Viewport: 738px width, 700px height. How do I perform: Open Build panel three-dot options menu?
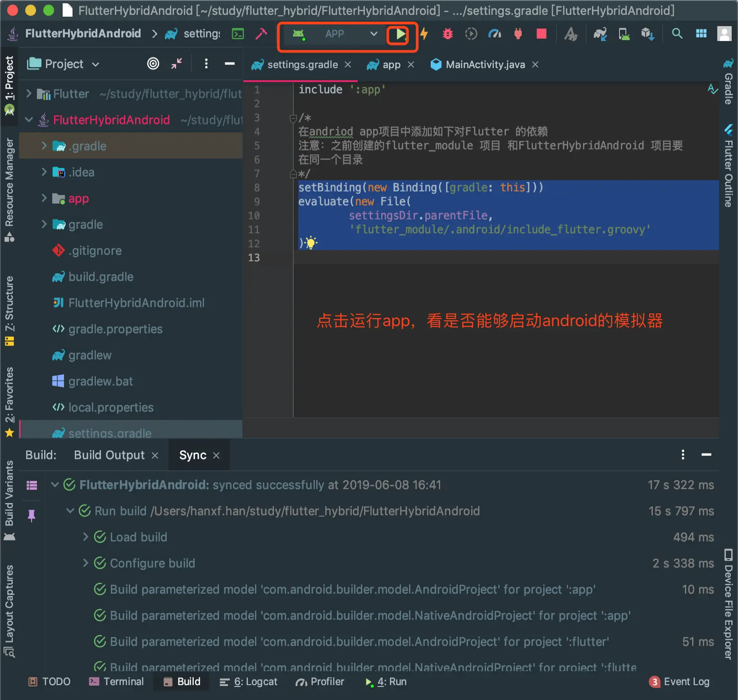[x=683, y=455]
